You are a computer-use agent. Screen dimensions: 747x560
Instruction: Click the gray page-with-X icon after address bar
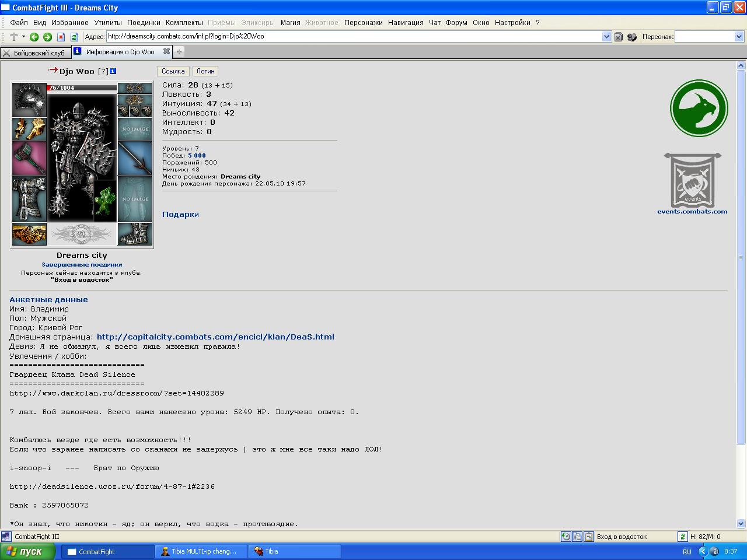(x=619, y=37)
